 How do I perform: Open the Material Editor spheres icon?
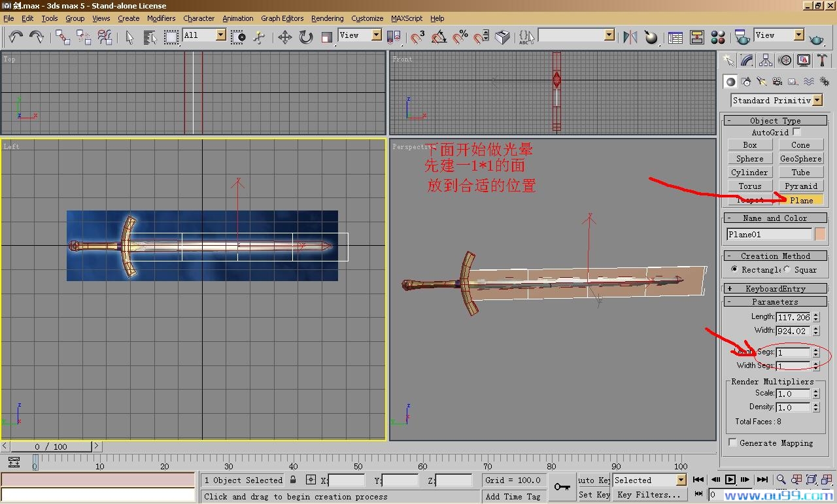(x=718, y=37)
